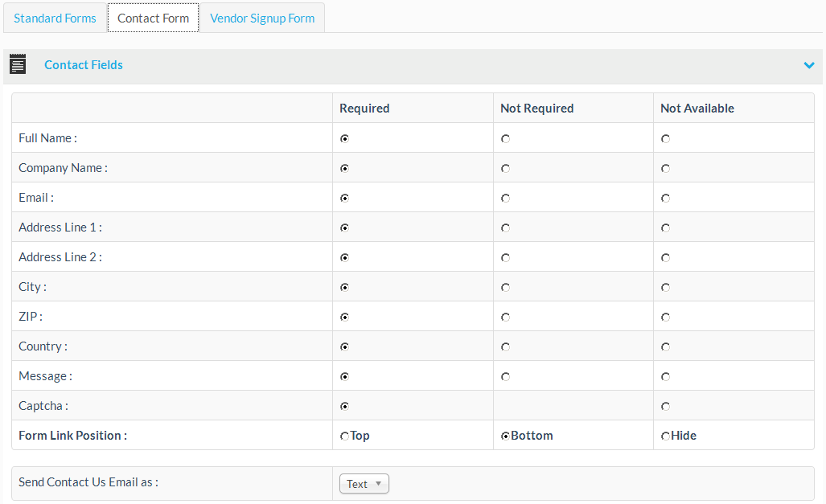Switch to Vendor Signup Form tab

pyautogui.click(x=262, y=18)
